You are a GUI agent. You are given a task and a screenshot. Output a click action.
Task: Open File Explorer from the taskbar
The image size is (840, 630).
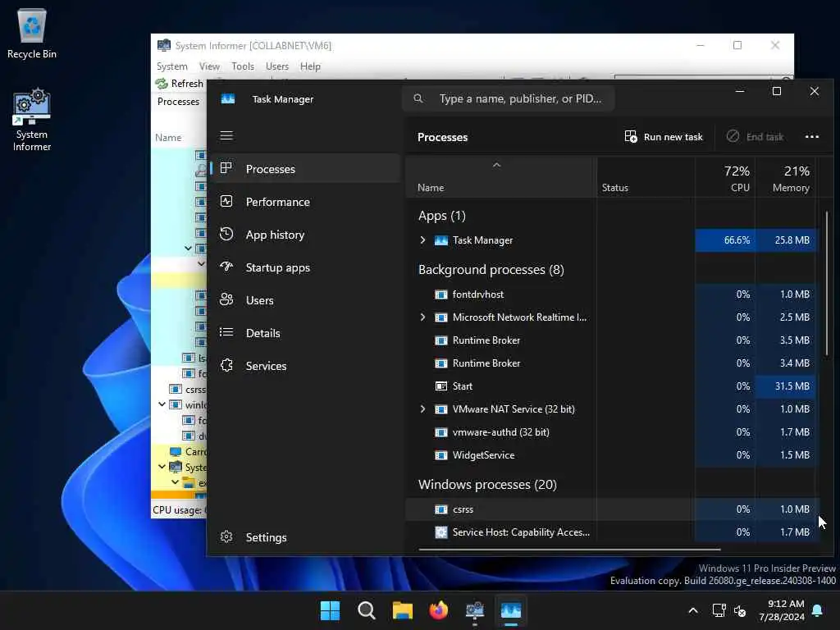402,610
